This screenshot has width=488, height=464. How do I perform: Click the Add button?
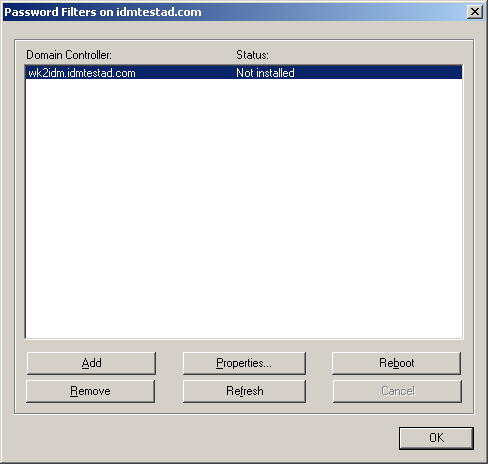coord(91,363)
